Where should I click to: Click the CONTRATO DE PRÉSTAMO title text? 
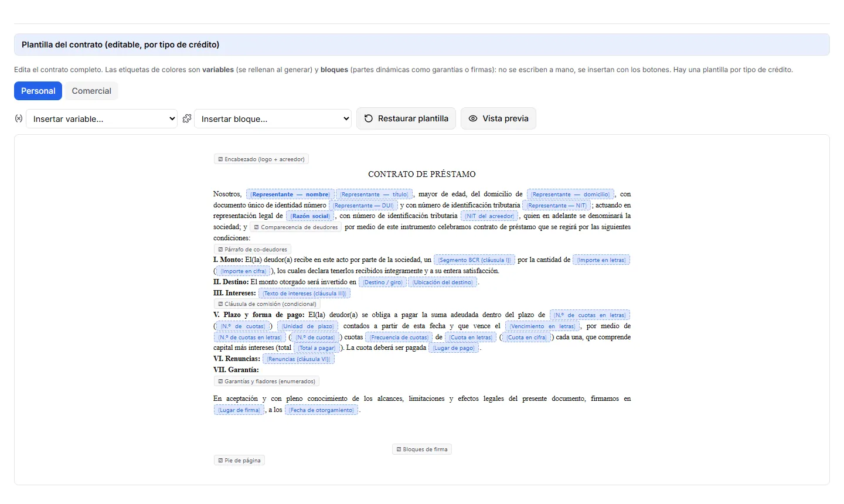(422, 174)
